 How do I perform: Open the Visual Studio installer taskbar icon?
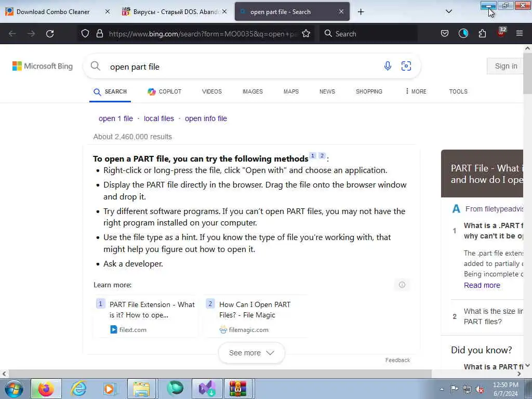[207, 389]
